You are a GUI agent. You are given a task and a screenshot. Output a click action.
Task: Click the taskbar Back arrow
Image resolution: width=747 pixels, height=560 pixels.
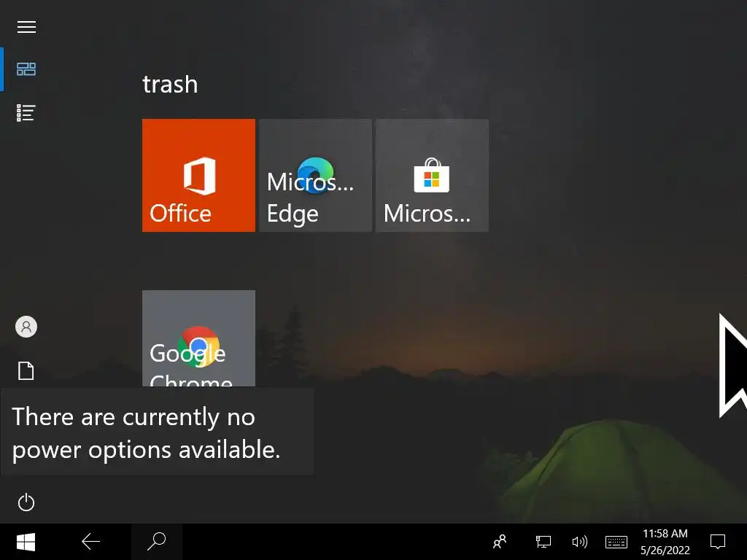[x=90, y=542]
